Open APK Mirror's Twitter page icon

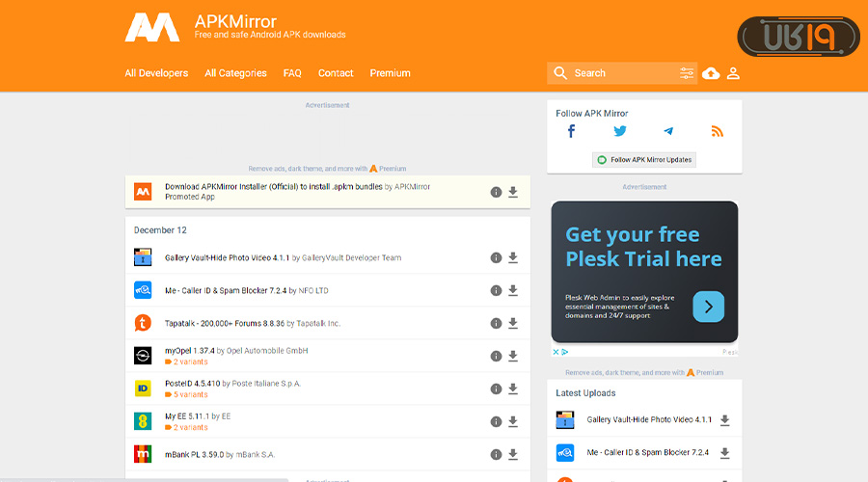pos(619,132)
